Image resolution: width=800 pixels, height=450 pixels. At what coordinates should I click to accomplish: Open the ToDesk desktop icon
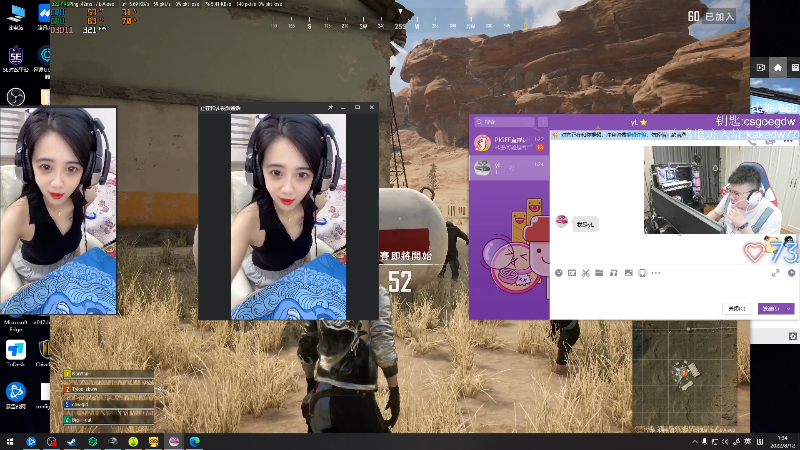[16, 351]
